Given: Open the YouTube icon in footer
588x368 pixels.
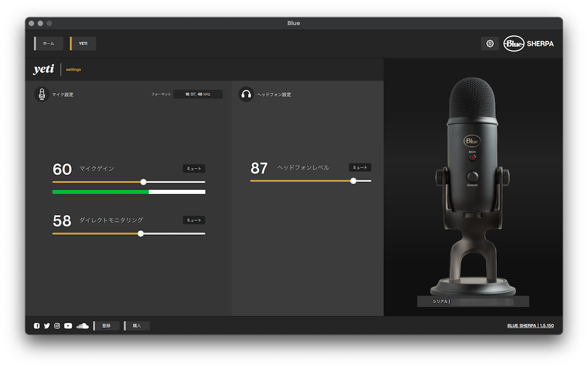Looking at the screenshot, I should click(68, 326).
